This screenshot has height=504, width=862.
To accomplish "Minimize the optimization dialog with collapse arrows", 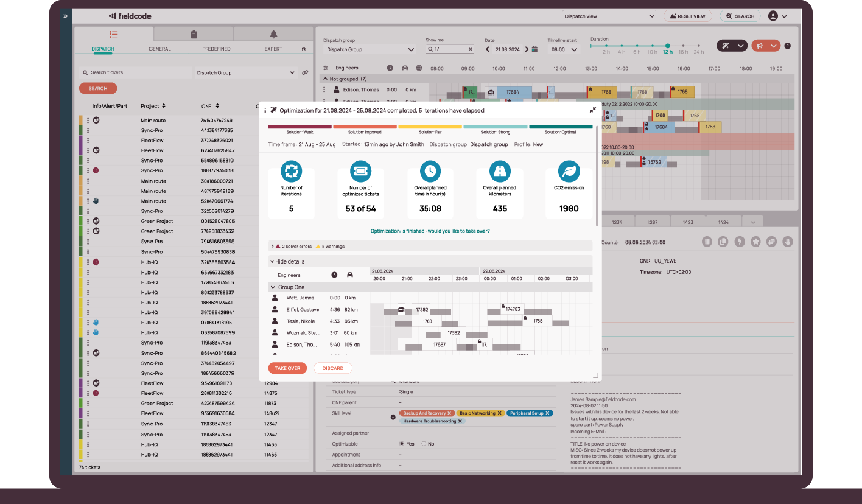I will 592,110.
